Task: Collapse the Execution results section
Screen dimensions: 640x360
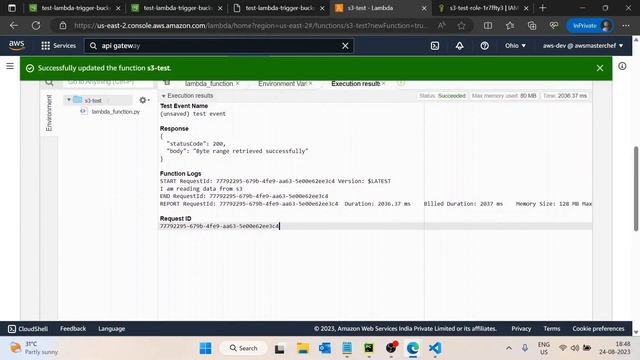Action: click(x=163, y=96)
